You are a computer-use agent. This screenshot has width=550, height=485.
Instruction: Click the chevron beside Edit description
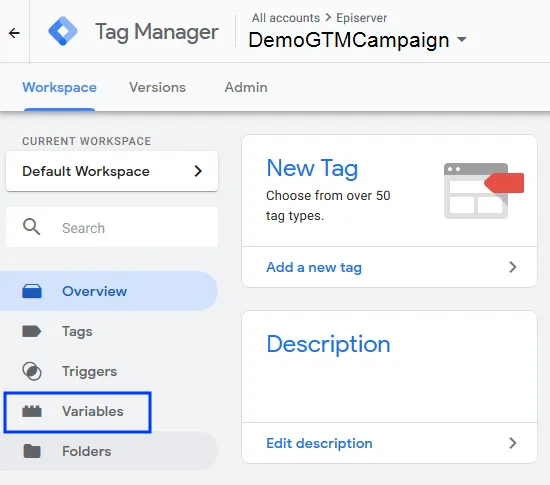(x=512, y=443)
